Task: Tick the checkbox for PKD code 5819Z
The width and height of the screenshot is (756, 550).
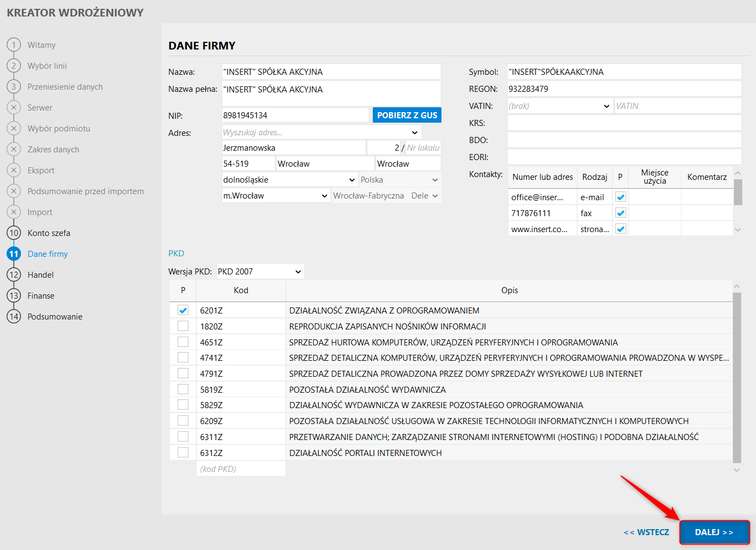Action: (x=183, y=389)
